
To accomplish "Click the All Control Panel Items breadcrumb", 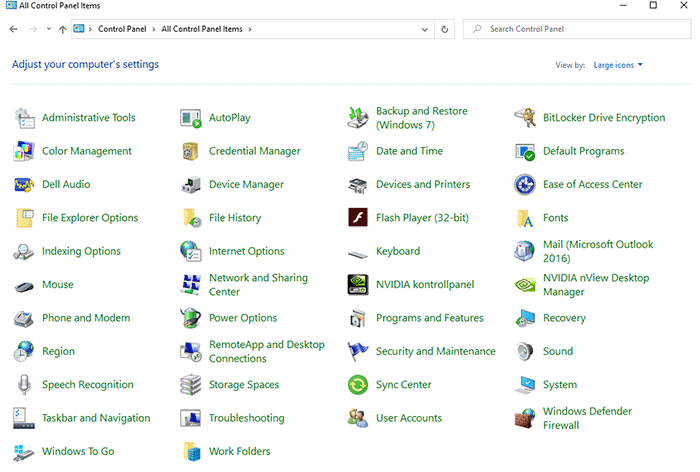I will (x=202, y=29).
